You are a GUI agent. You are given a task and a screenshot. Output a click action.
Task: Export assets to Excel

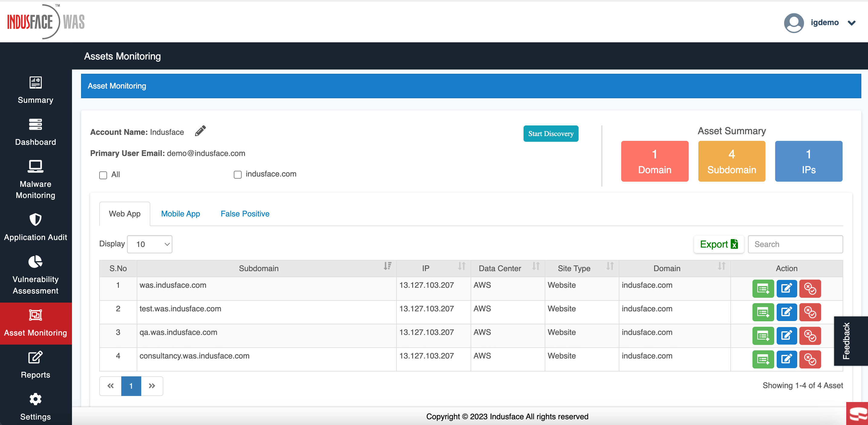(719, 244)
